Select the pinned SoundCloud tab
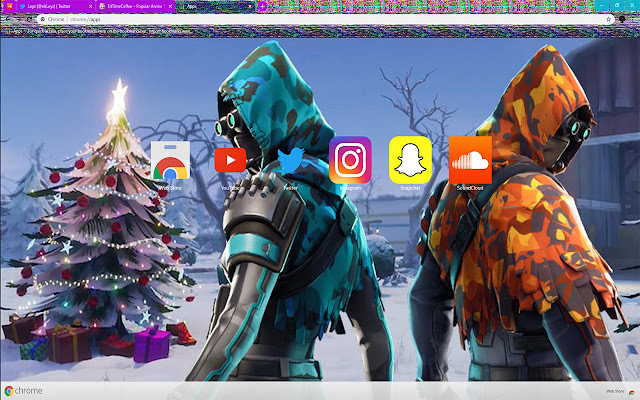The image size is (640, 400). point(9,6)
